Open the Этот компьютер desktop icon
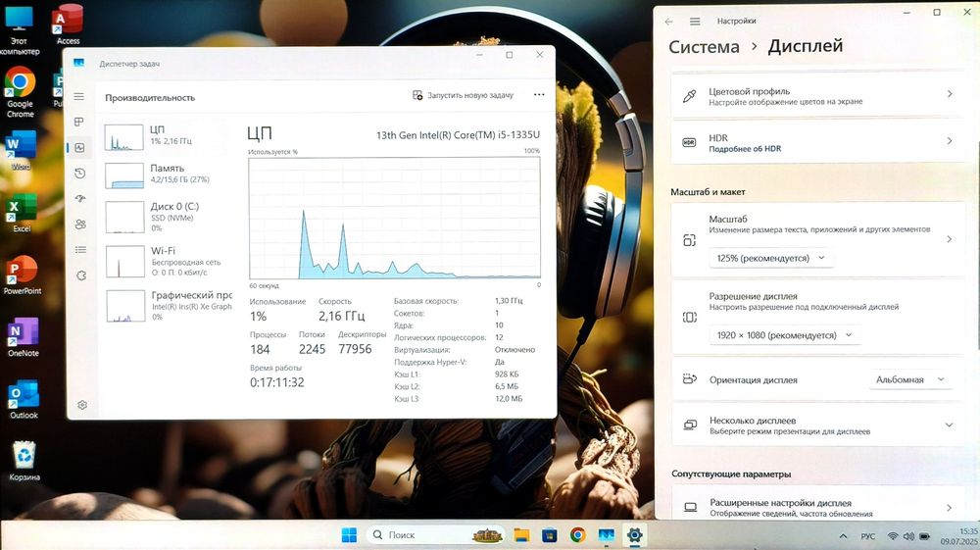The width and height of the screenshot is (980, 550). click(x=20, y=30)
